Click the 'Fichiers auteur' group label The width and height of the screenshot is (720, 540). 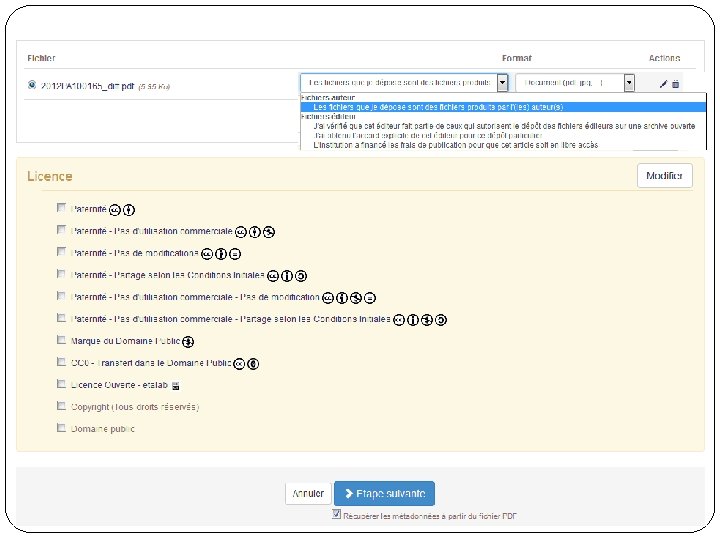pyautogui.click(x=328, y=97)
